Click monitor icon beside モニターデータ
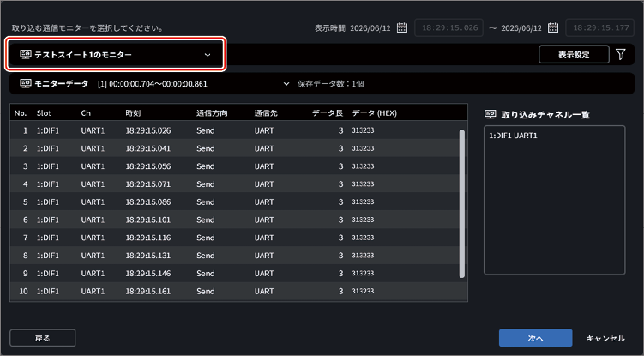 point(26,84)
